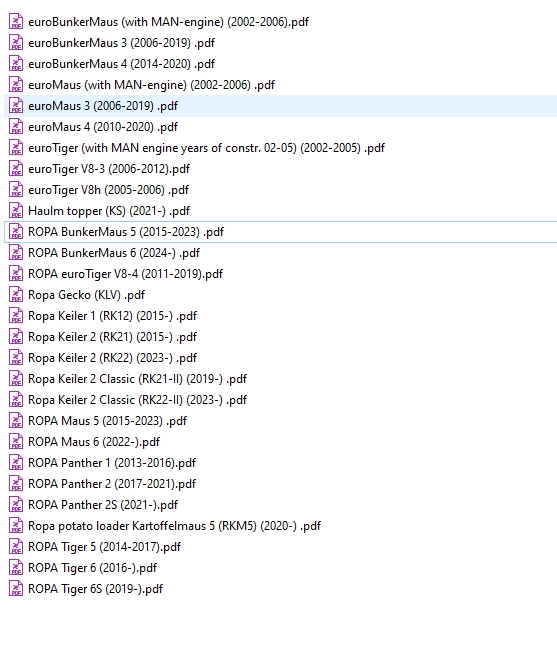557x655 pixels.
Task: Select file name ROPA Maus 6 (2022-).pdf
Action: pos(94,442)
